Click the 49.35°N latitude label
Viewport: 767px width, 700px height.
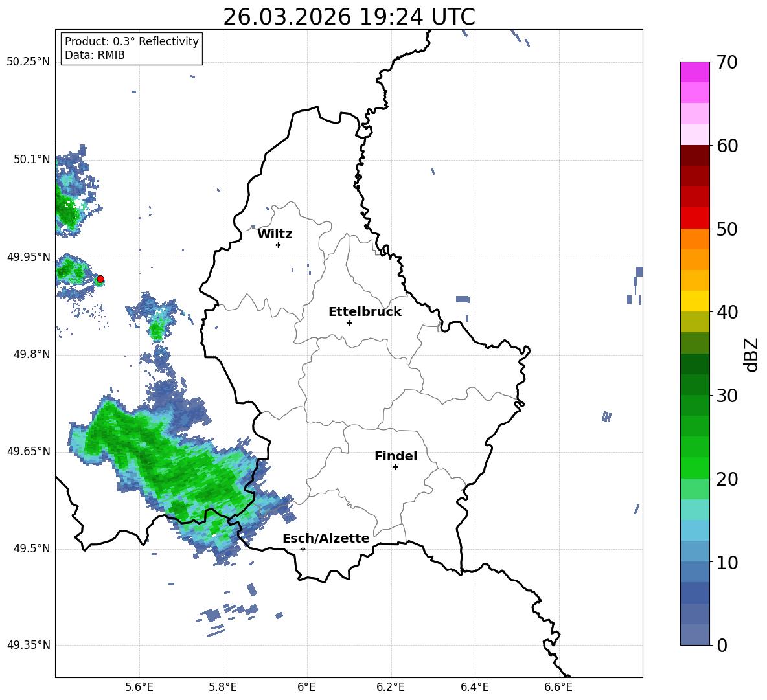pyautogui.click(x=29, y=645)
